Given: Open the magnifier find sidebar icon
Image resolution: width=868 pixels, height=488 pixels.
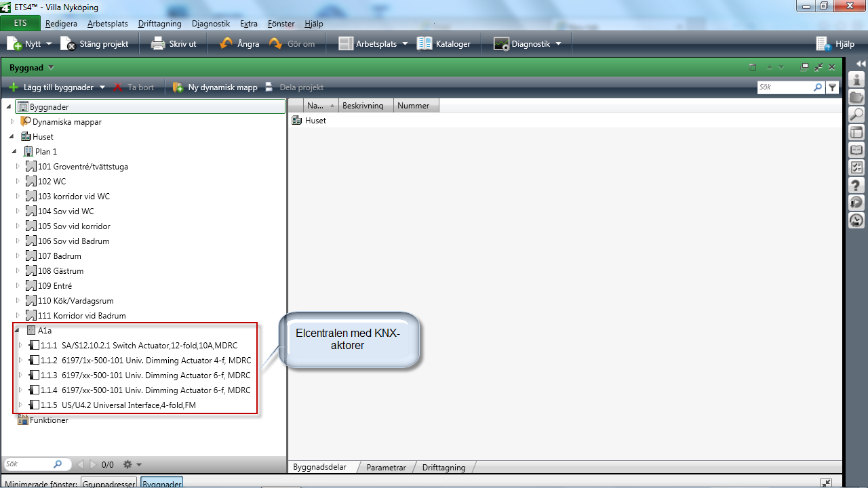Looking at the screenshot, I should point(856,115).
